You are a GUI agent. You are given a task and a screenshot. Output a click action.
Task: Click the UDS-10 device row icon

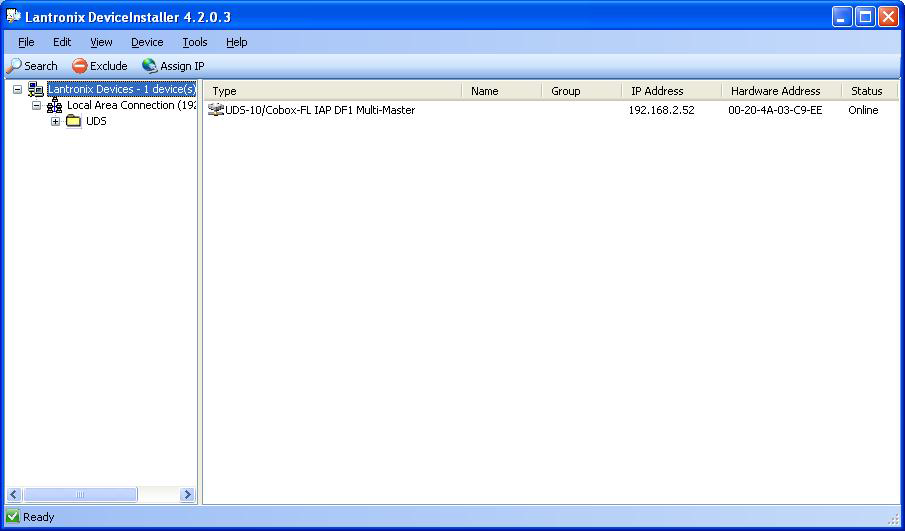tap(216, 110)
